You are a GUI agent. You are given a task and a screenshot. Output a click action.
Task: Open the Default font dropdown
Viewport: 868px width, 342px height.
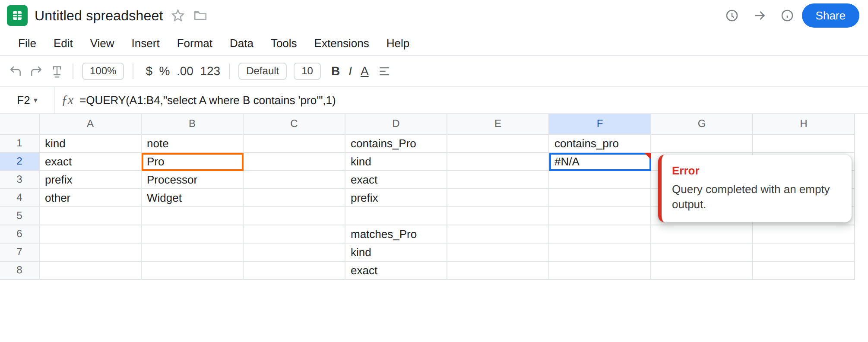pyautogui.click(x=263, y=71)
